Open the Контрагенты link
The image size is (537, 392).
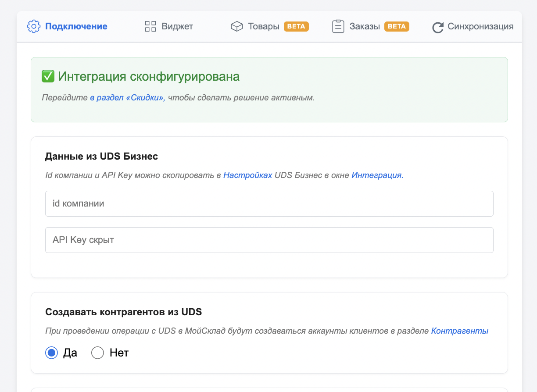click(x=460, y=331)
